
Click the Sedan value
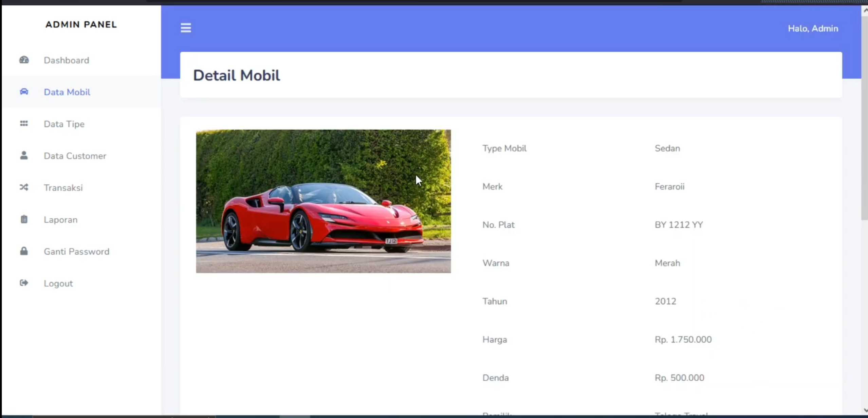[x=667, y=148]
